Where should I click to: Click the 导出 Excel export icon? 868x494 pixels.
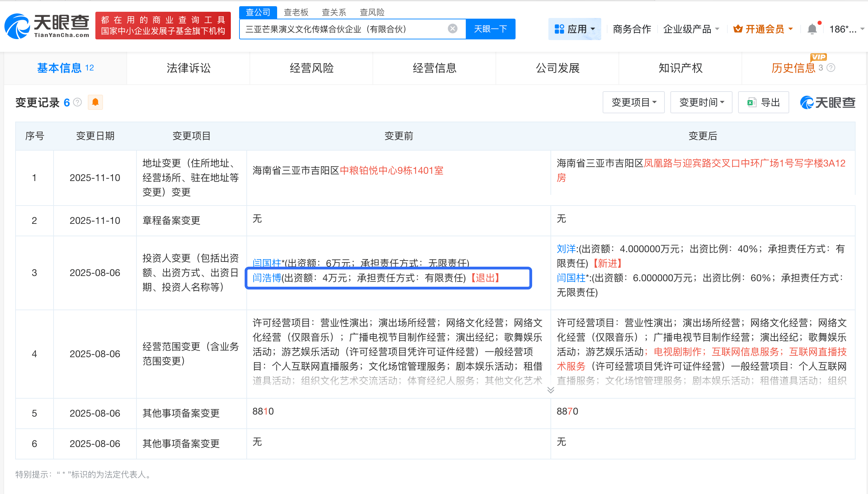(x=751, y=102)
